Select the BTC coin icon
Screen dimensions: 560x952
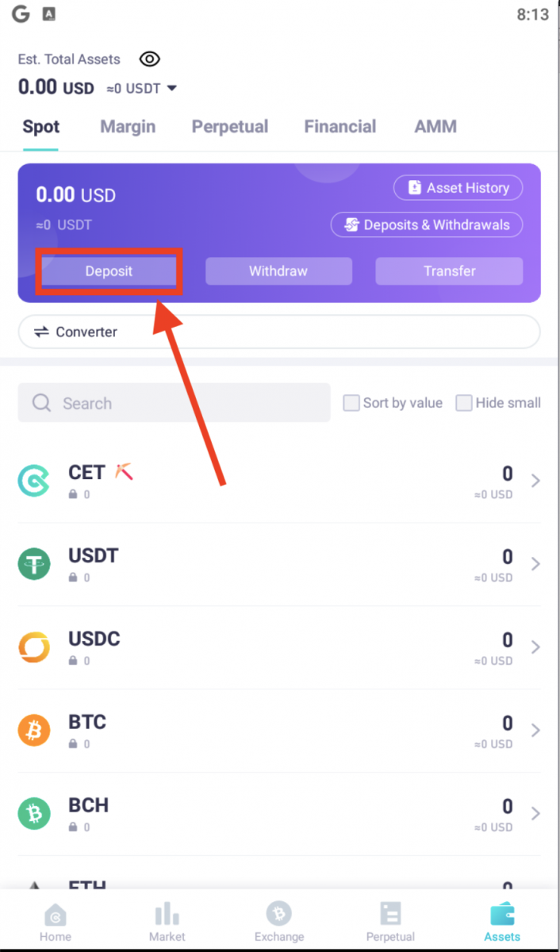click(33, 730)
